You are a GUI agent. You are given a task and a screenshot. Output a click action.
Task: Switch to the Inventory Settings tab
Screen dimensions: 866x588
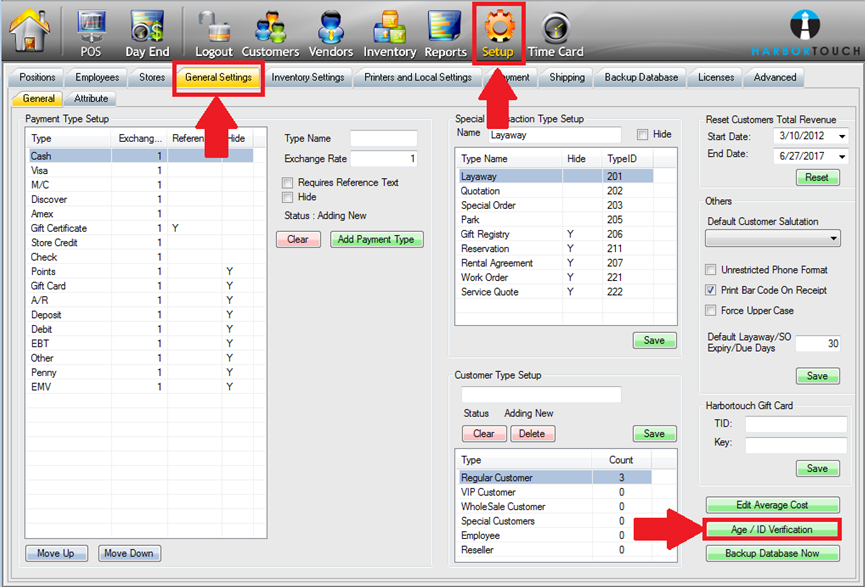308,77
